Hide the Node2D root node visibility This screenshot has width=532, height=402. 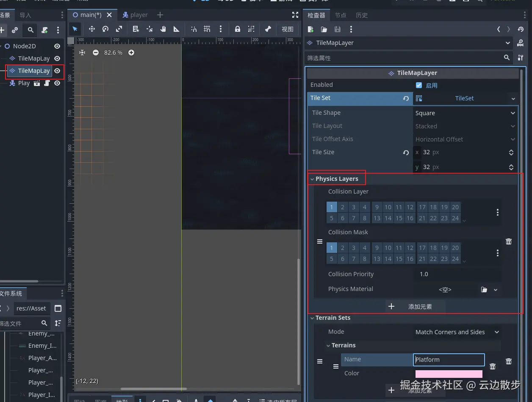[57, 46]
